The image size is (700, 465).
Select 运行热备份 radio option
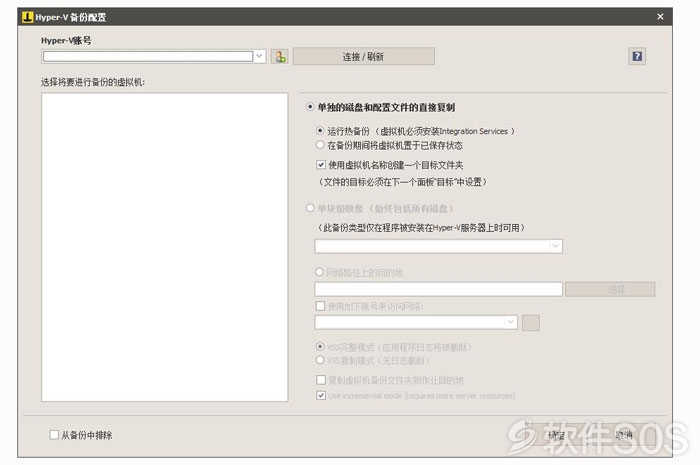pos(320,131)
